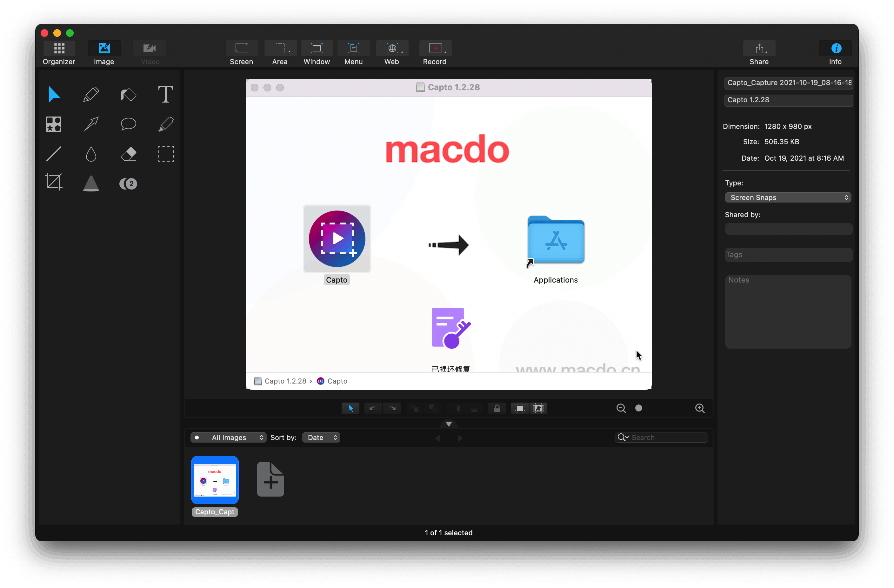Open the Share menu
Viewport: 894px width, 588px height.
click(759, 53)
